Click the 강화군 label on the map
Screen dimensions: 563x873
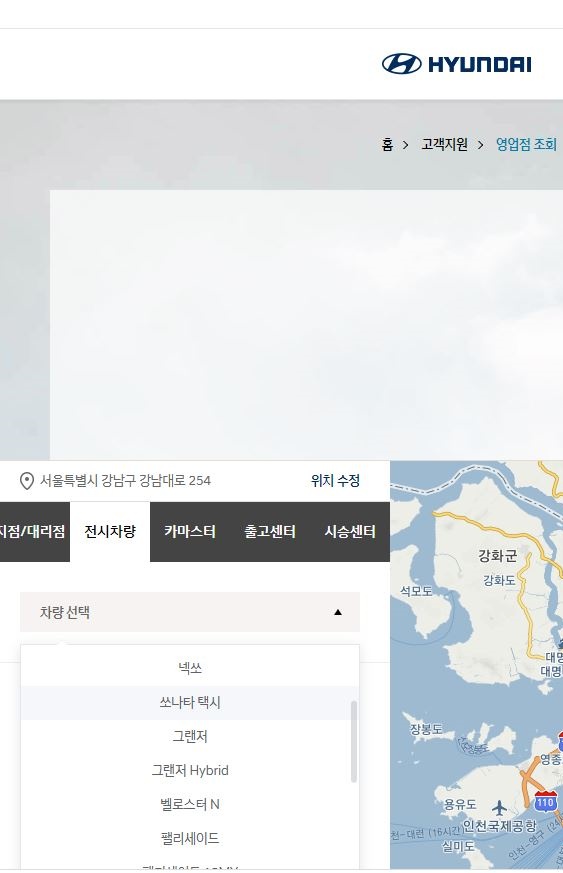tap(497, 556)
